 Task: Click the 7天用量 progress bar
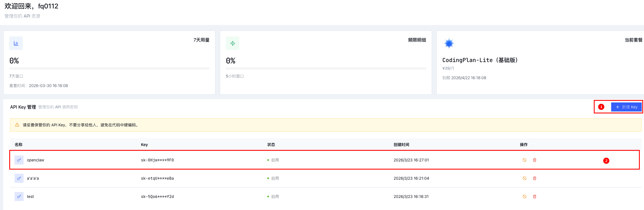[x=109, y=68]
